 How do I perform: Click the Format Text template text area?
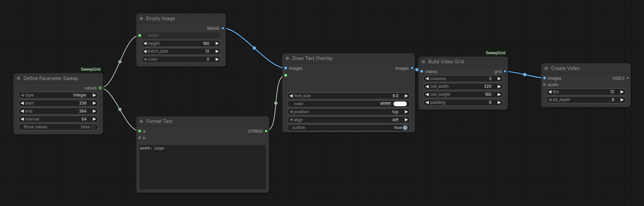coord(203,167)
